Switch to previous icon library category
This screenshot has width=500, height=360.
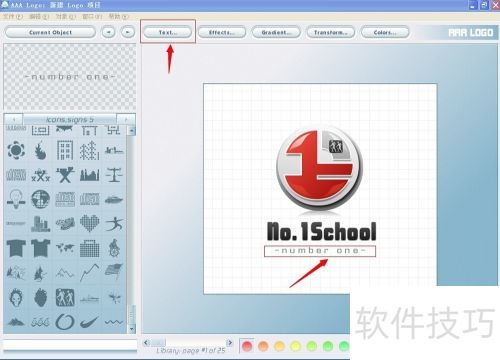point(13,119)
